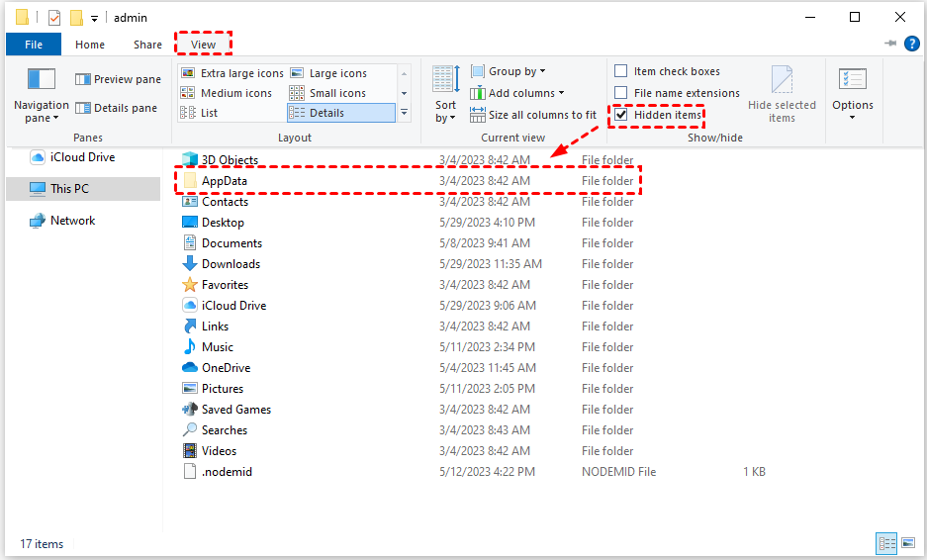Select the AppData folder row

pos(225,181)
